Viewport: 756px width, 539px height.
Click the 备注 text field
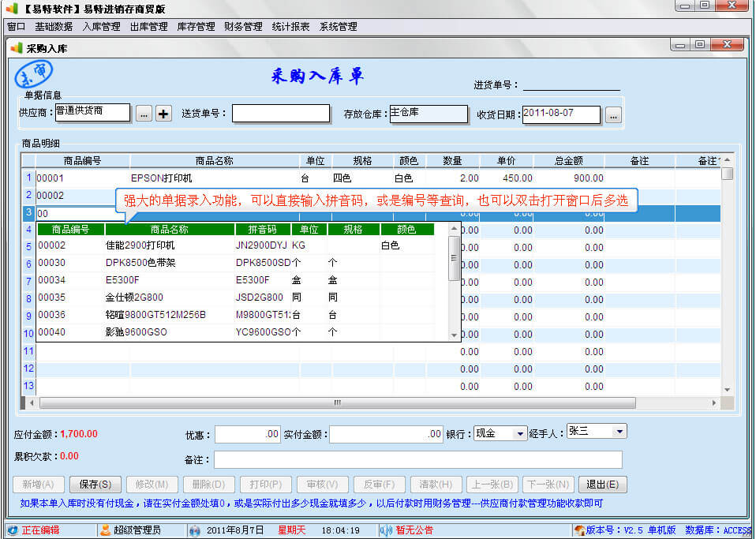(418, 459)
